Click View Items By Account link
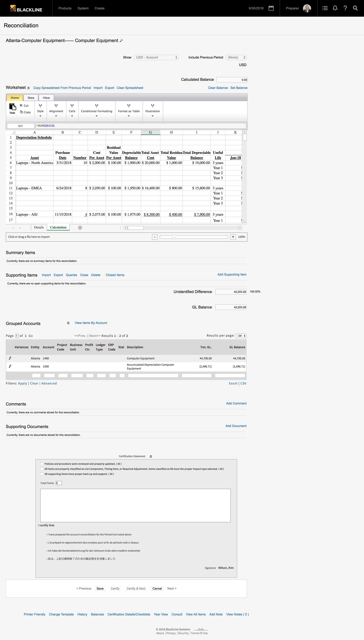This screenshot has width=364, height=640. [x=91, y=323]
